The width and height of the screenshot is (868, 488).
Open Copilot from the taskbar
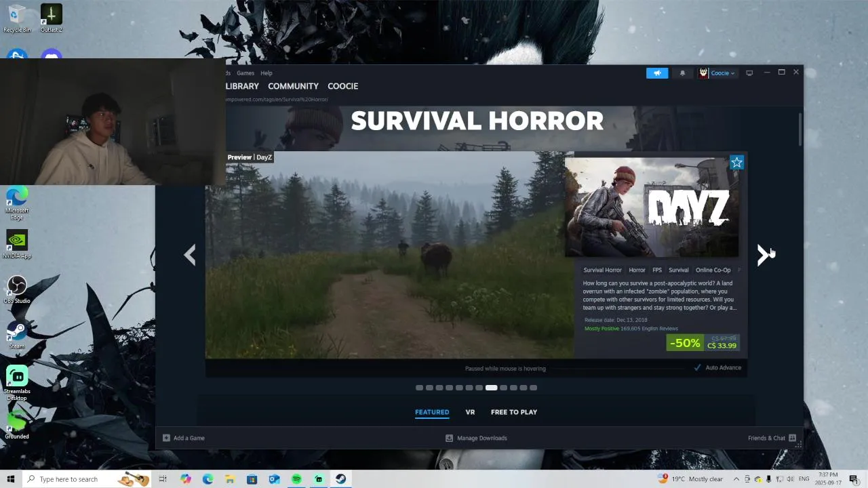186,479
